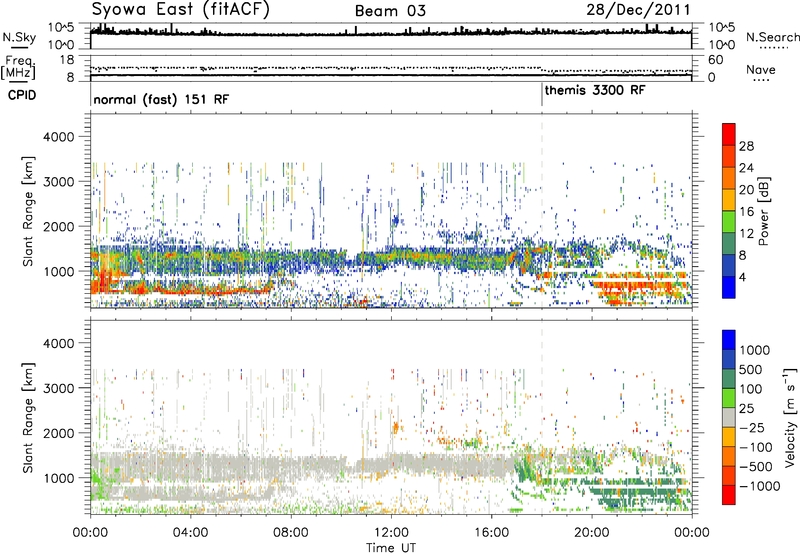Screen dimensions: 800x554
Task: Click the solid line sample under N.Sky
Action: pos(19,47)
